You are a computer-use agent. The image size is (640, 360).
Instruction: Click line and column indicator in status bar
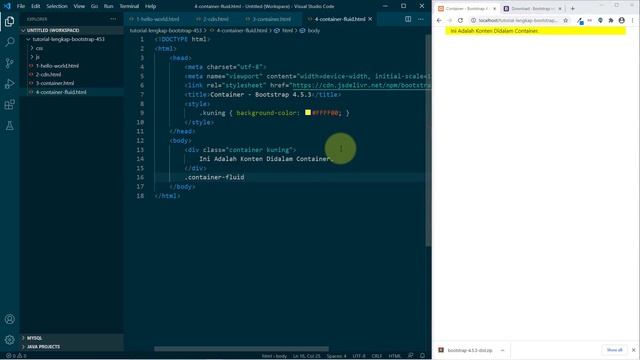(x=307, y=356)
